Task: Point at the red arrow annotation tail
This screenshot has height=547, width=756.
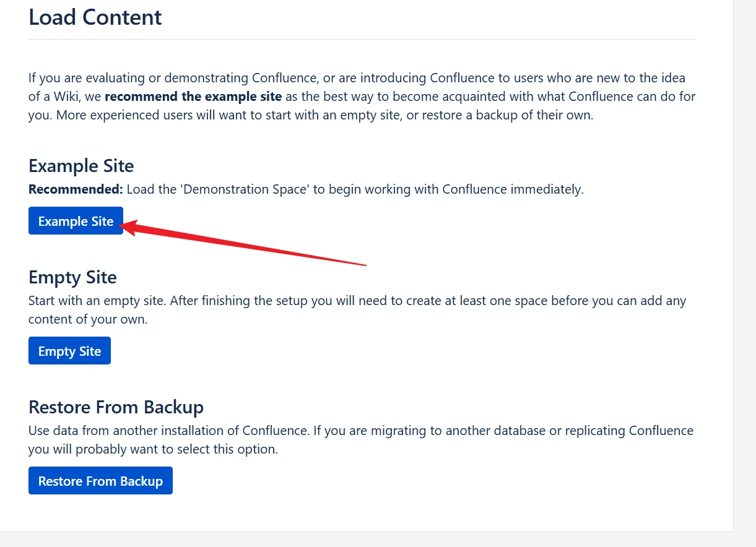Action: [x=365, y=265]
